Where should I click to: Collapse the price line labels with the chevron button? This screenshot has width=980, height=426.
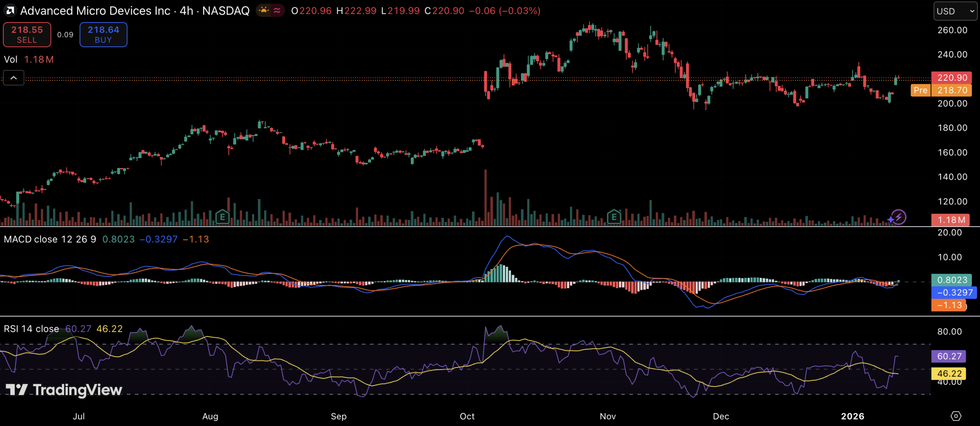point(13,78)
